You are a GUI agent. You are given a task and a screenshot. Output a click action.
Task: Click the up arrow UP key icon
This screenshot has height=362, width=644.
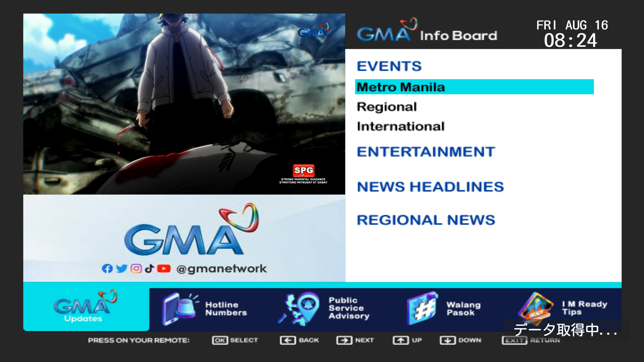pyautogui.click(x=400, y=340)
